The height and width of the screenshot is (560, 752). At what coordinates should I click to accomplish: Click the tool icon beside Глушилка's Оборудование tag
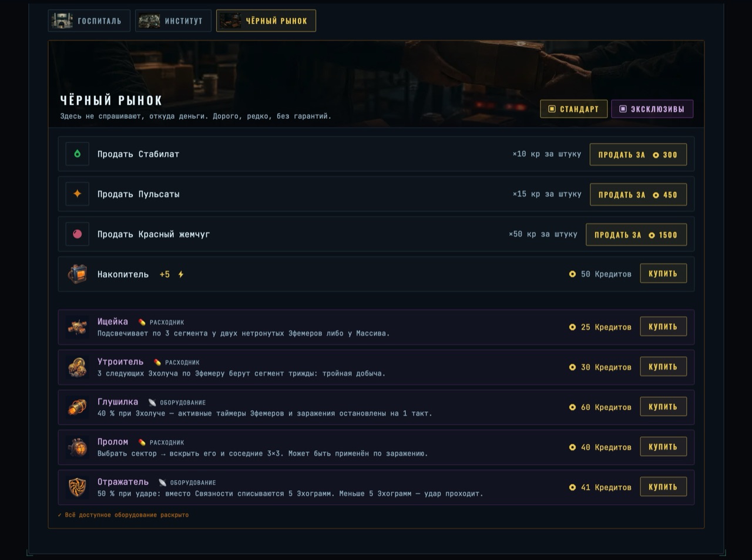coord(152,403)
